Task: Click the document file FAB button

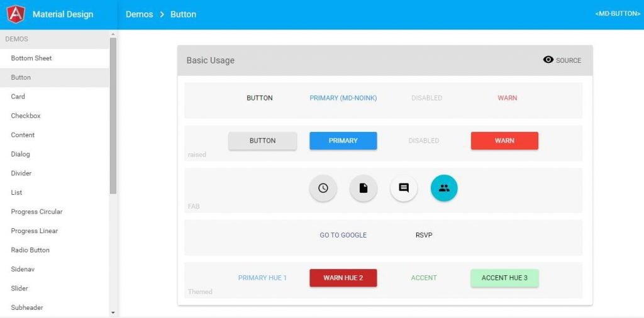Action: click(x=363, y=188)
